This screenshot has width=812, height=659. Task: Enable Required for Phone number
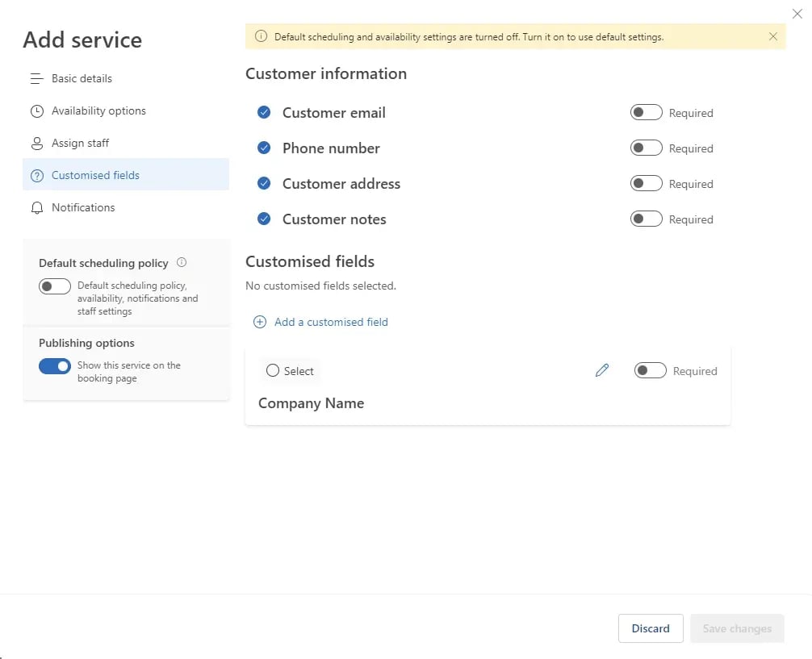coord(646,148)
